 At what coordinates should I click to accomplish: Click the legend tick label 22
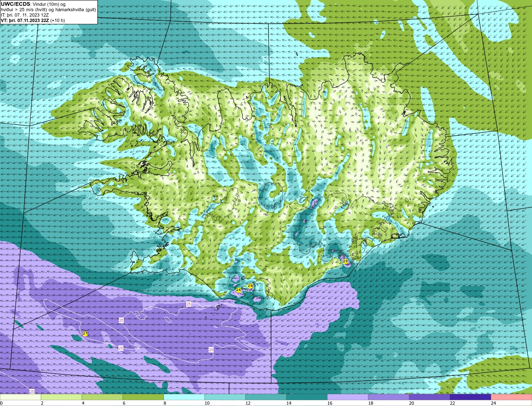pos(453,403)
